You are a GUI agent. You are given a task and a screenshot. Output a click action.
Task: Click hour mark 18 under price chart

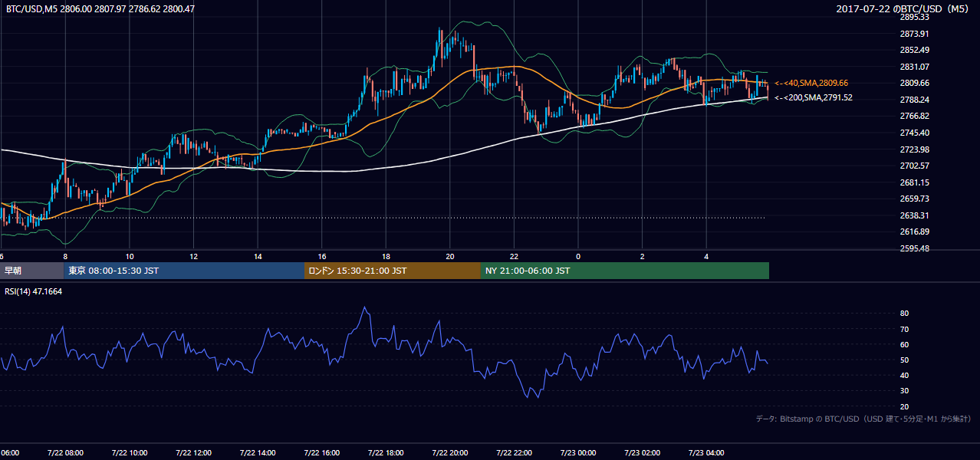[x=386, y=257]
